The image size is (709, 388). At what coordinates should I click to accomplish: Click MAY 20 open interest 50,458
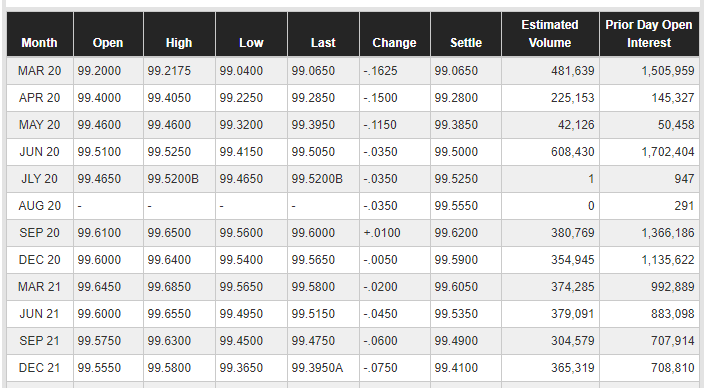pos(676,125)
